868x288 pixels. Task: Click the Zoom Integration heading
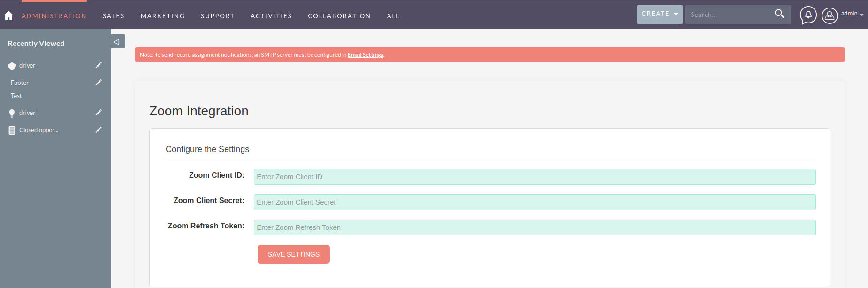coord(199,111)
